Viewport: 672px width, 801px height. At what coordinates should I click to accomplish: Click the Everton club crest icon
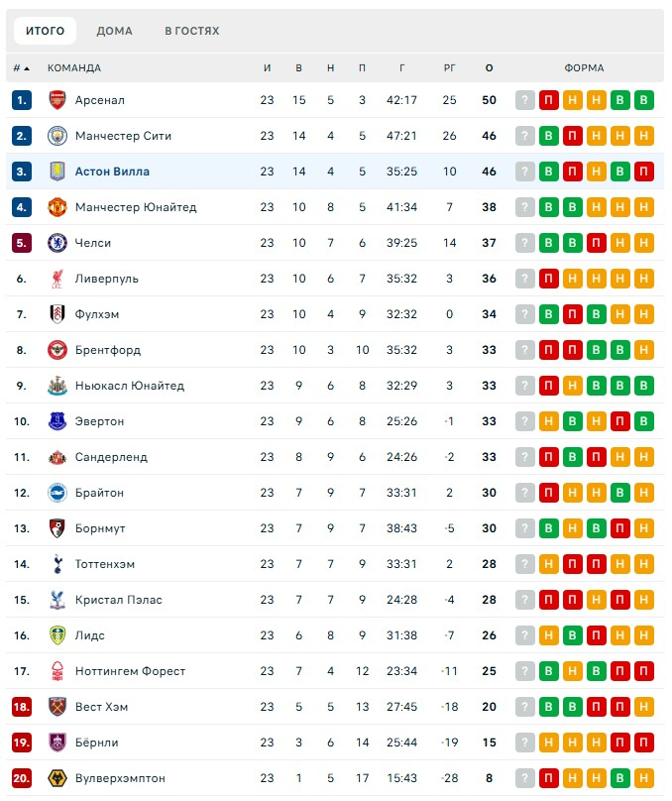(56, 421)
